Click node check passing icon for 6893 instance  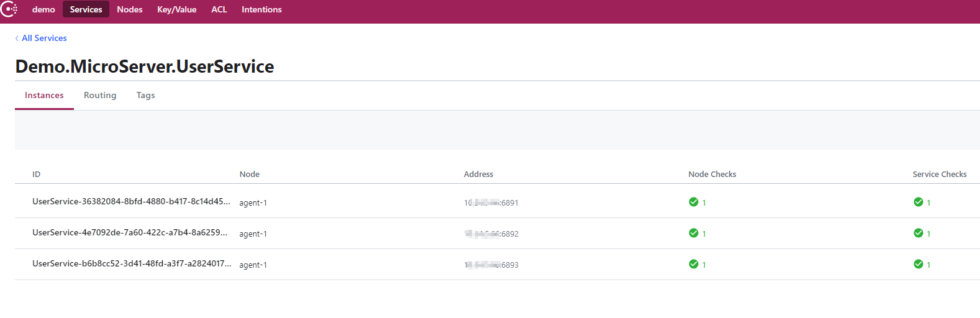click(694, 264)
